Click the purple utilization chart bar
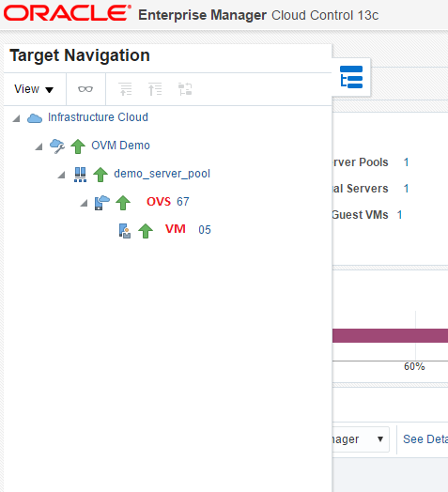 pos(390,335)
